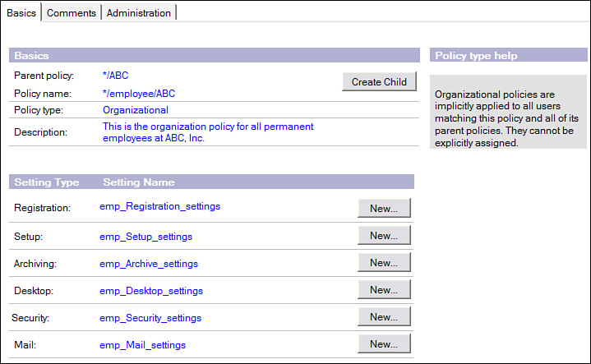Switch to the Comments tab
This screenshot has width=591, height=364.
point(71,12)
